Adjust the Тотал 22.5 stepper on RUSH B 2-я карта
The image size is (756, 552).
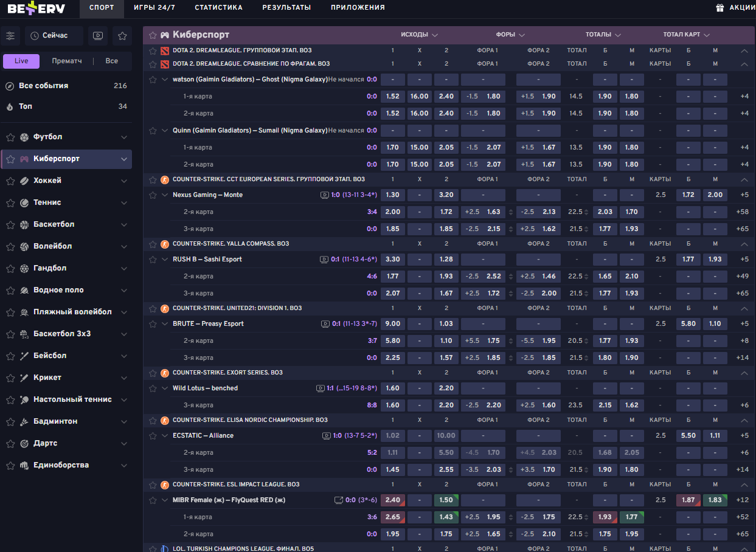[586, 276]
